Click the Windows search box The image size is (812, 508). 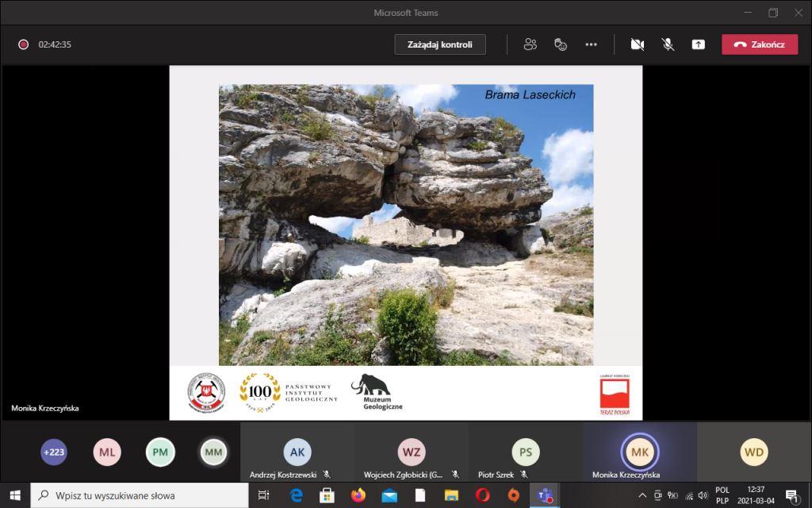pos(139,495)
